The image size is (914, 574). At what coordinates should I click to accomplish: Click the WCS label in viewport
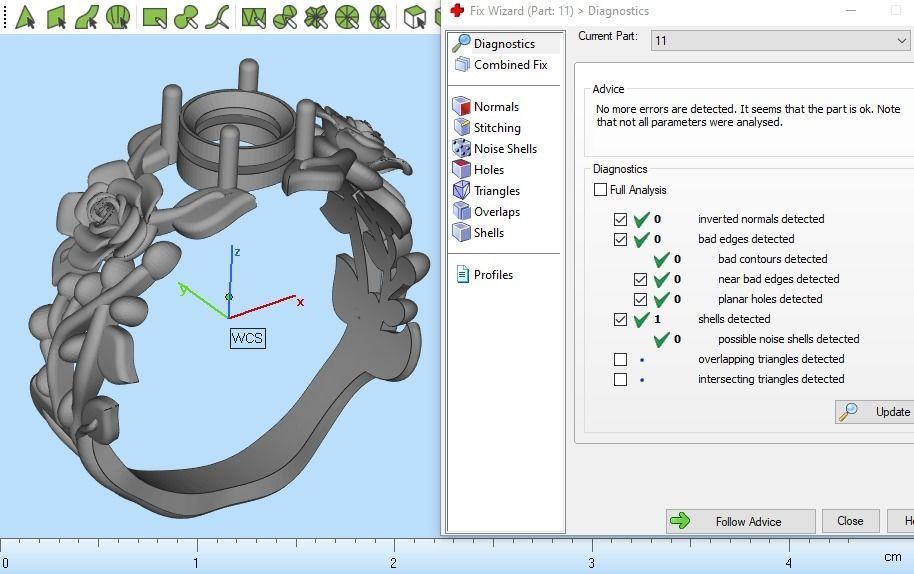pyautogui.click(x=248, y=338)
